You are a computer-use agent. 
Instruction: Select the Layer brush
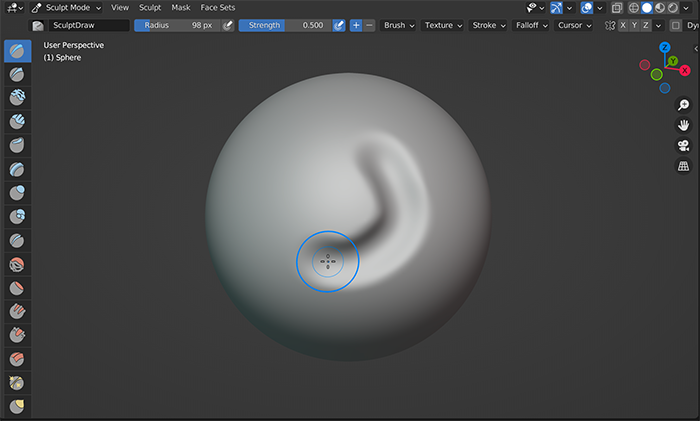(x=17, y=169)
